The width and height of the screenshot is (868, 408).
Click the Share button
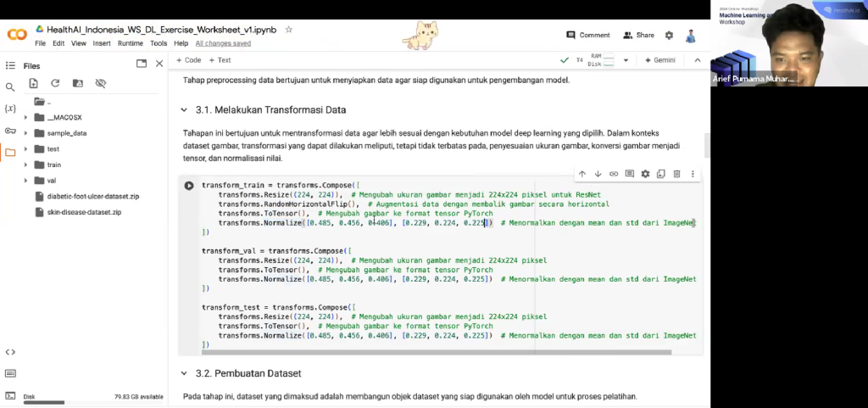pyautogui.click(x=638, y=36)
